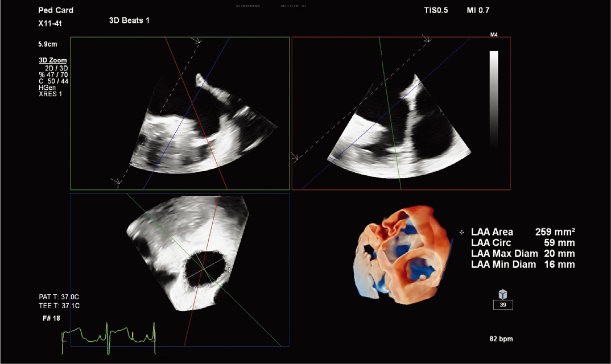The width and height of the screenshot is (611, 364).
Task: Click the top arrowhead in the green panel
Action: [197, 41]
